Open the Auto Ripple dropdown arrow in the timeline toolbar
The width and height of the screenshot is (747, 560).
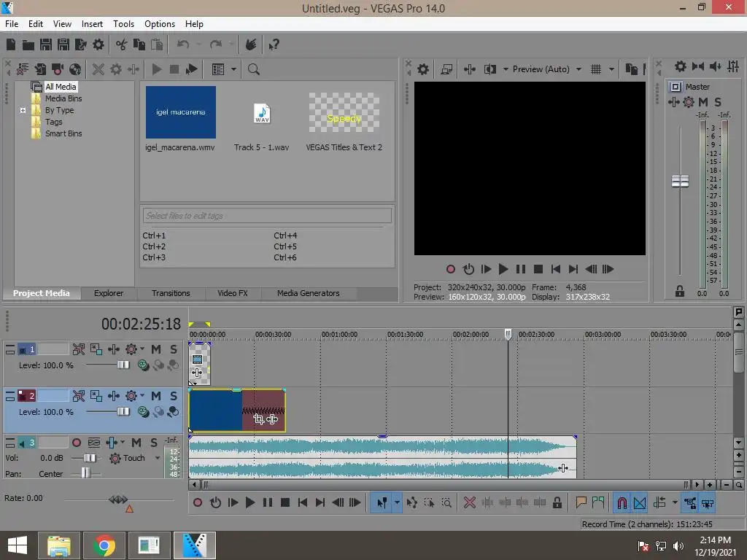pyautogui.click(x=675, y=503)
